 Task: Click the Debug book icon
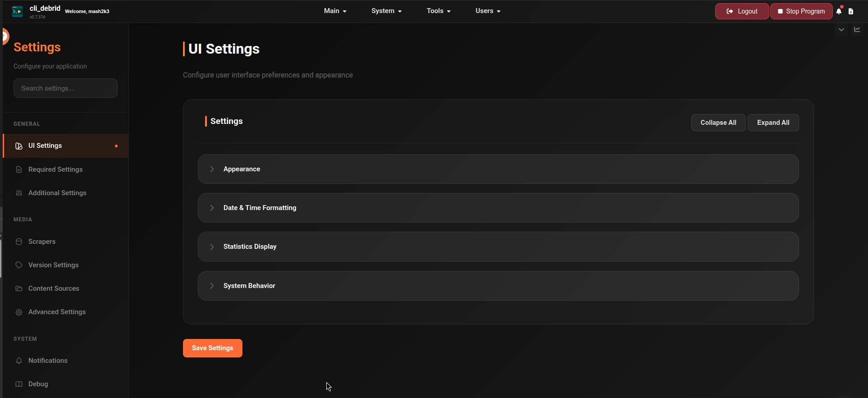[x=19, y=384]
